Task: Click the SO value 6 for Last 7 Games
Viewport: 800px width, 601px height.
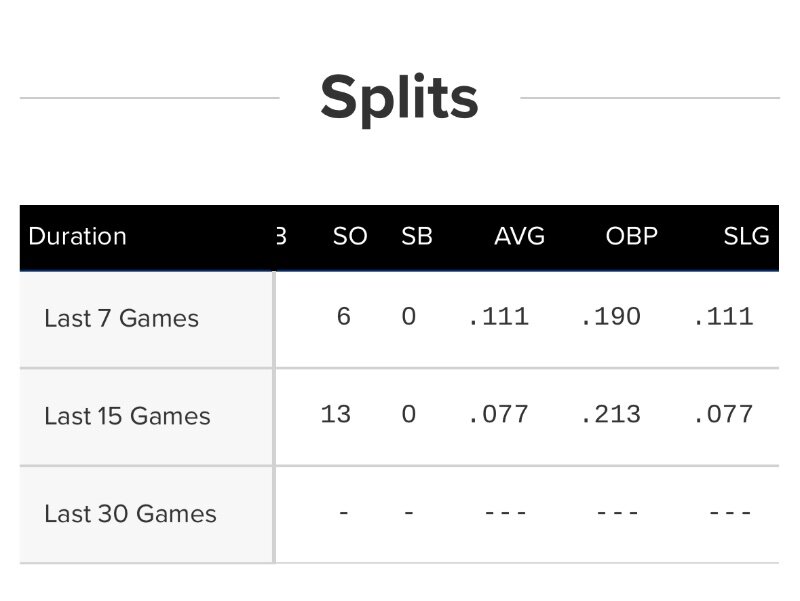Action: pos(343,318)
